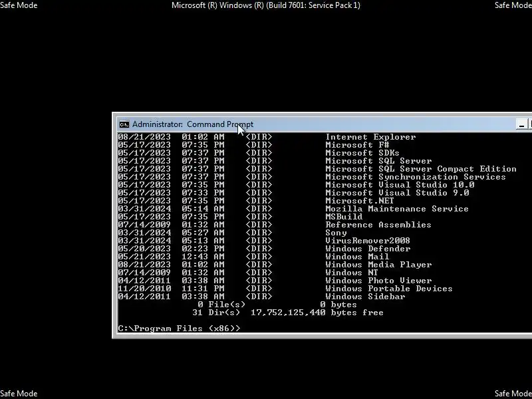
Task: Click the Microsoft Synchronization Services entry
Action: (x=415, y=177)
